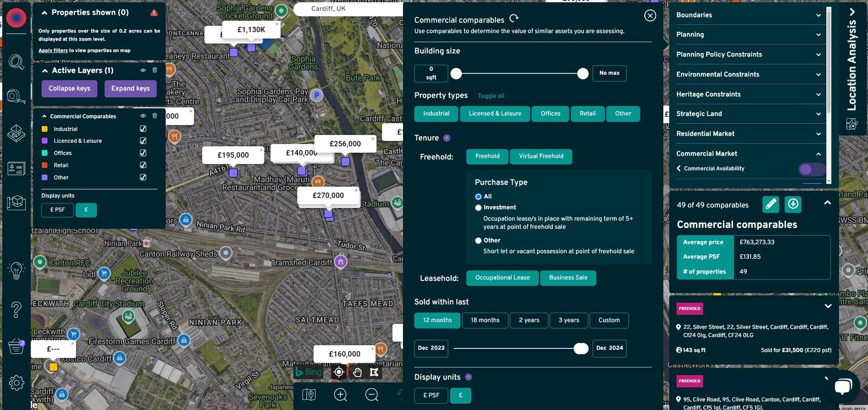Download the 49 commercial comparables

[x=792, y=204]
